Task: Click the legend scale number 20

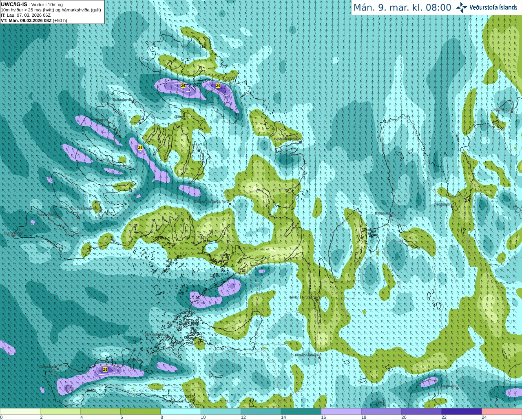Action: (404, 417)
